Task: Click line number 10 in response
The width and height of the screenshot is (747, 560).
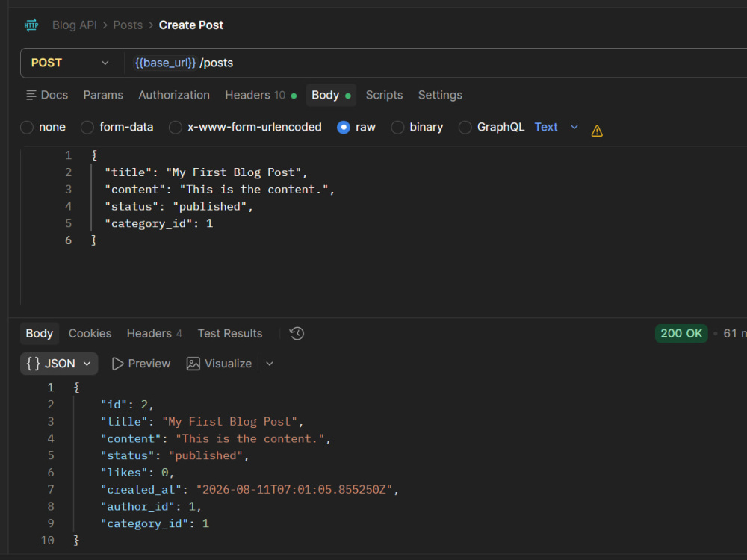Action: (47, 541)
